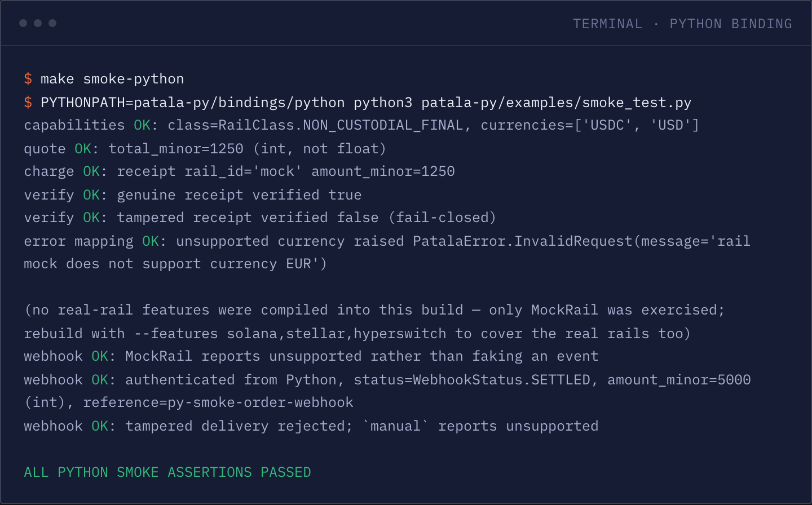
Task: Click the 'quote OK: total_minor=1250' line
Action: pos(205,149)
